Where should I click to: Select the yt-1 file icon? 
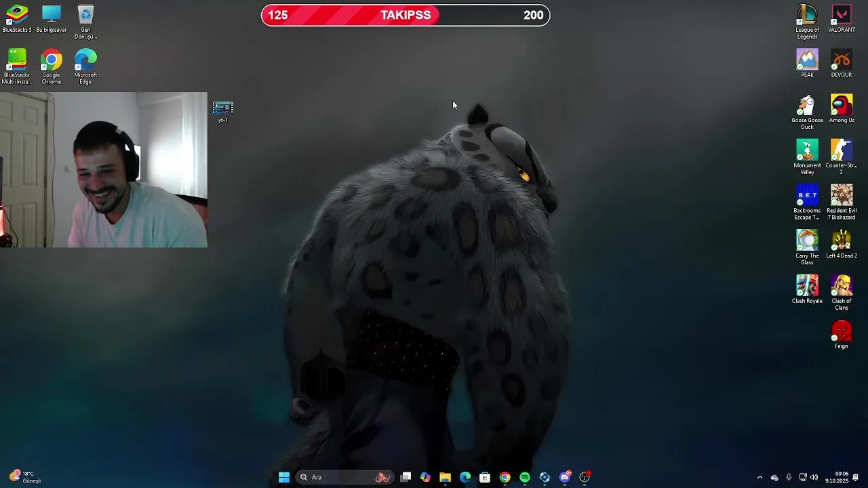(x=222, y=112)
